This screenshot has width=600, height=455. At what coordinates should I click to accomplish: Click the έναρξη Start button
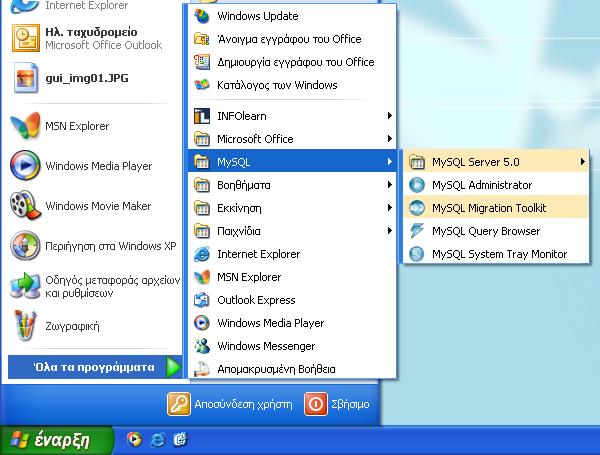(x=57, y=440)
